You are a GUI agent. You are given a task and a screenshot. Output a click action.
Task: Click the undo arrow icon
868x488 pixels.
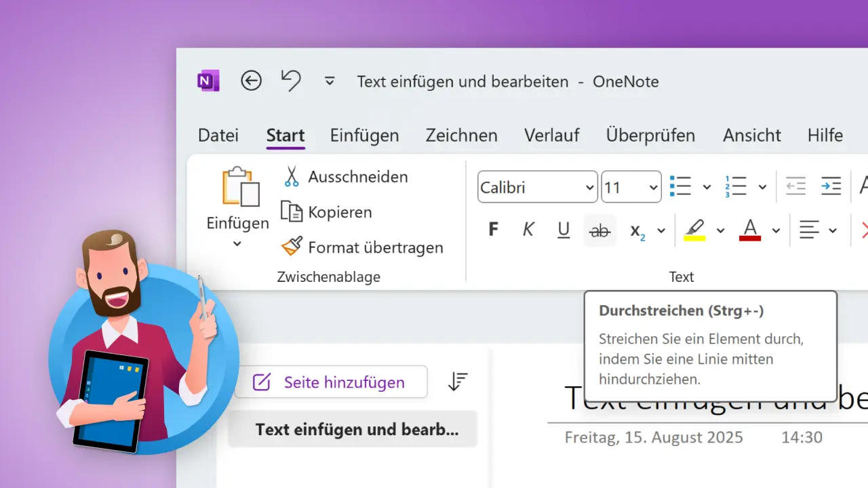point(291,80)
